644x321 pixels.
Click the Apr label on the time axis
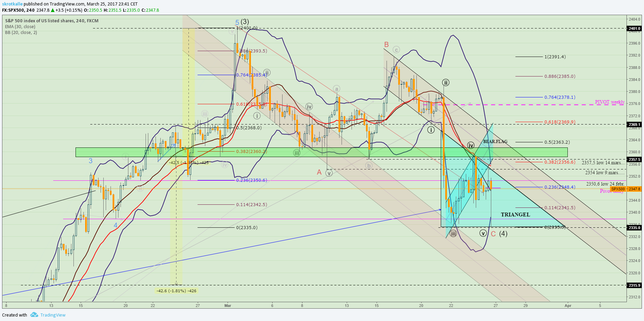568,306
